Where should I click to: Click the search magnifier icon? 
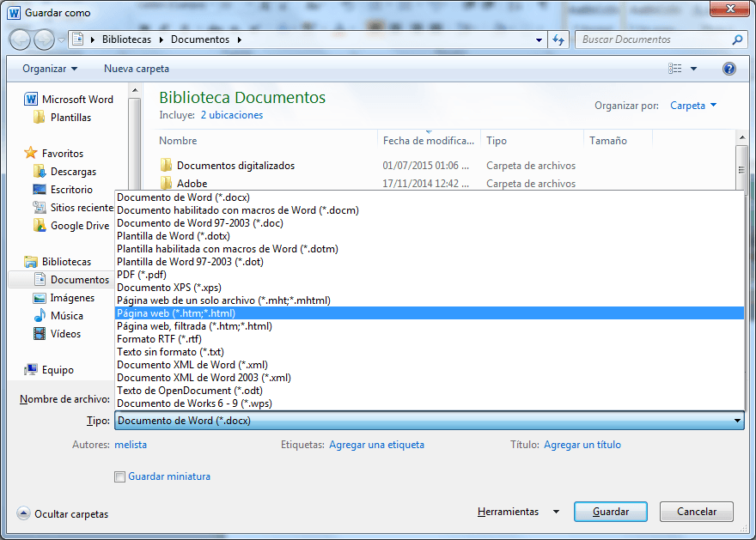[737, 39]
